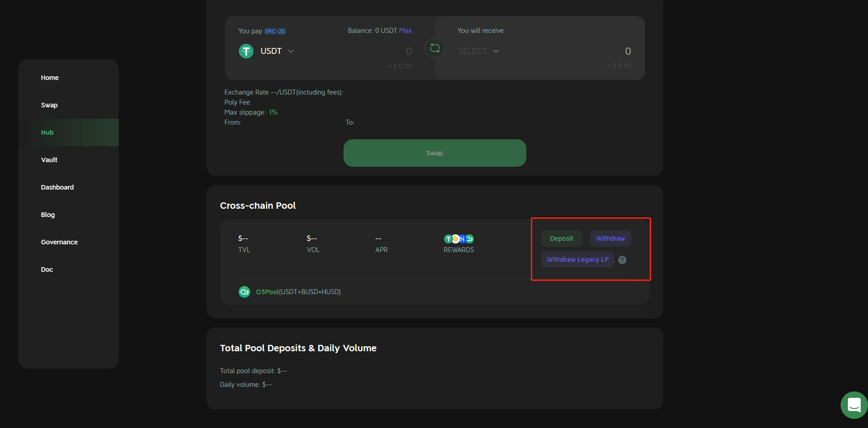868x428 pixels.
Task: Click Max to use full balance
Action: pyautogui.click(x=405, y=31)
